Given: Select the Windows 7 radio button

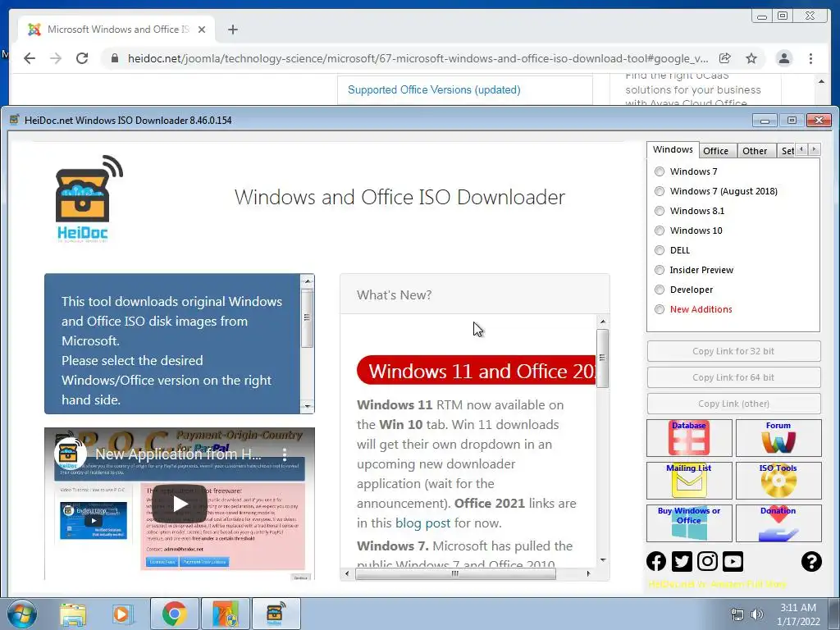Looking at the screenshot, I should click(x=660, y=171).
